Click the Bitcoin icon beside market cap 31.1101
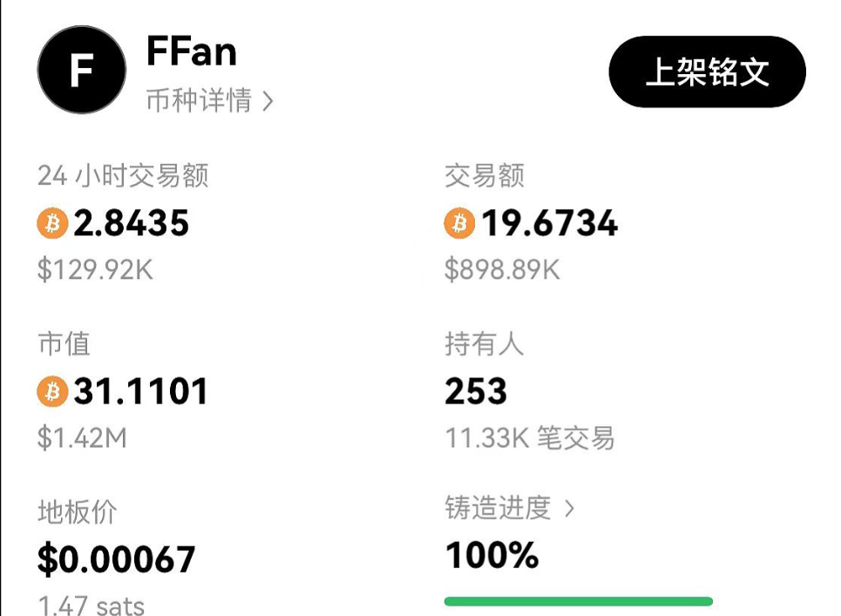The width and height of the screenshot is (841, 616). [x=54, y=392]
